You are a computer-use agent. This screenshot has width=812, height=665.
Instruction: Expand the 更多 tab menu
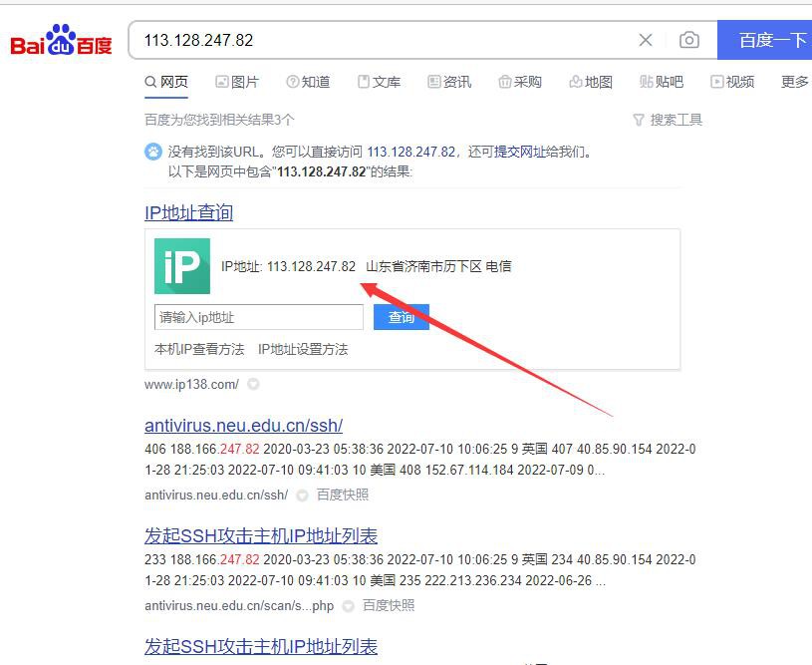click(795, 82)
